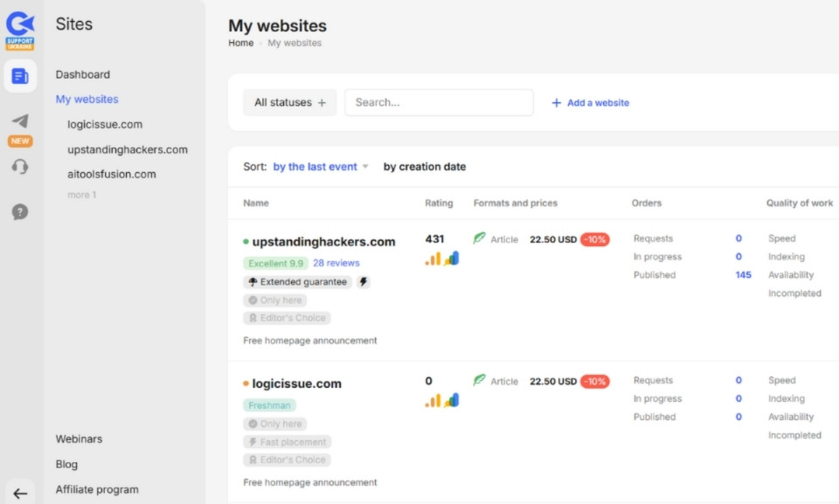This screenshot has height=504, width=839.
Task: Toggle Editor's Choice badge for upstandinghackers.com
Action: tap(287, 318)
